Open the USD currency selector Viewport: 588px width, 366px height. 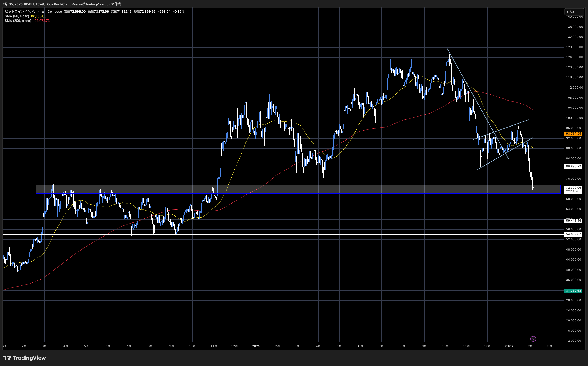pyautogui.click(x=574, y=12)
